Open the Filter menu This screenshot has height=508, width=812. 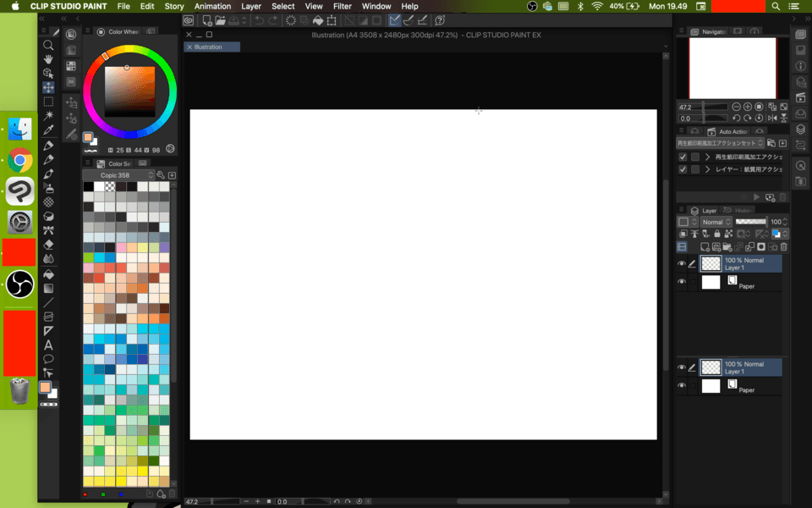(342, 6)
